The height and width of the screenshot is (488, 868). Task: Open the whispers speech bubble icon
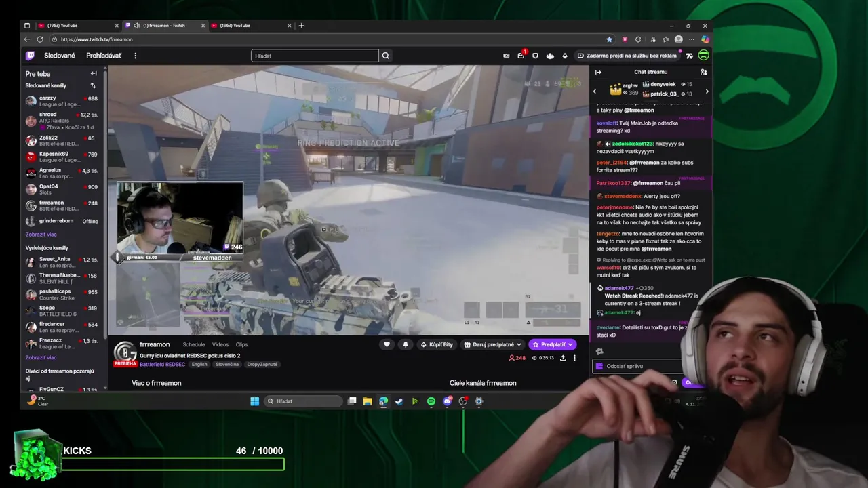[535, 56]
